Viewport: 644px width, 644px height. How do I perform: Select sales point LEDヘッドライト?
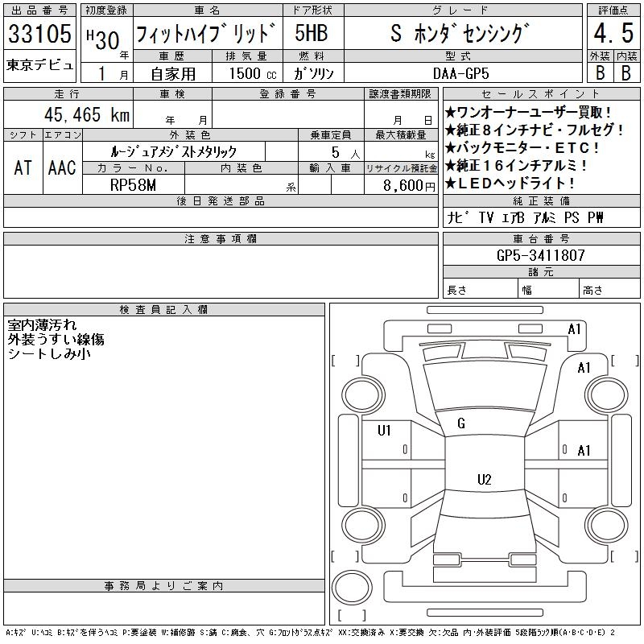pos(510,183)
